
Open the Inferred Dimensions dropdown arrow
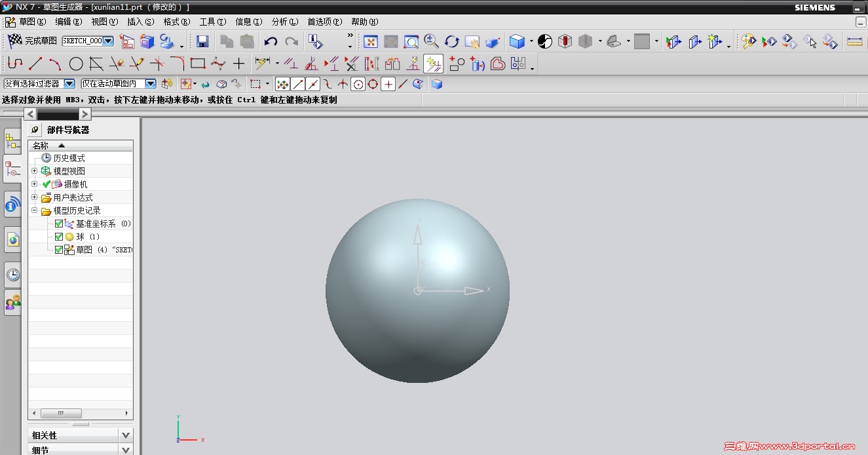tap(277, 64)
